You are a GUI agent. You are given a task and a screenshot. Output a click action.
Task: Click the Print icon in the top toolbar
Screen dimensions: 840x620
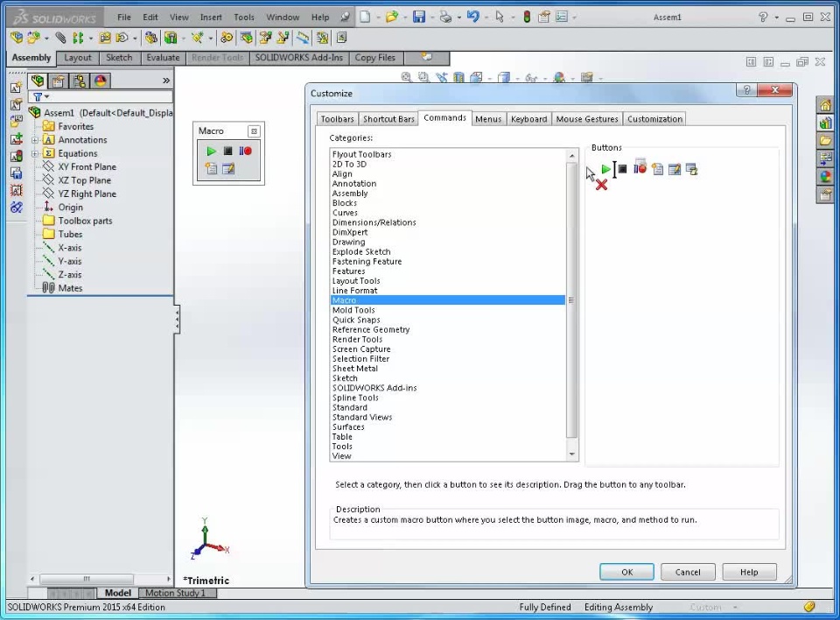[x=445, y=18]
